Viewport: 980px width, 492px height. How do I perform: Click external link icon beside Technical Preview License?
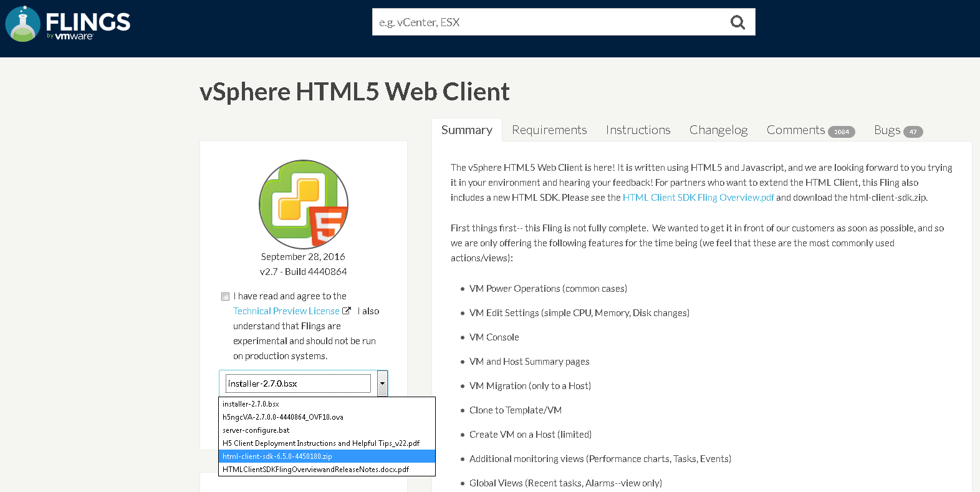point(347,311)
